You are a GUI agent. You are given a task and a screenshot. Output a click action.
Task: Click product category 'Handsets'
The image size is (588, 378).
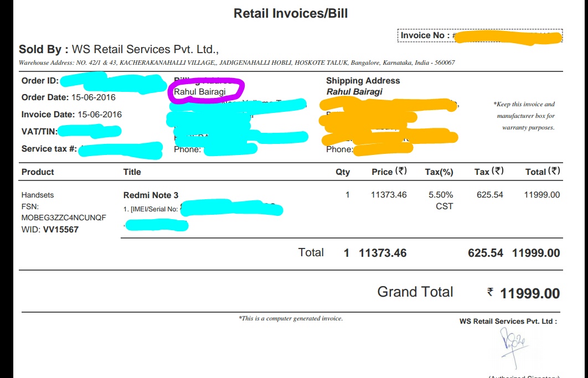click(x=38, y=195)
